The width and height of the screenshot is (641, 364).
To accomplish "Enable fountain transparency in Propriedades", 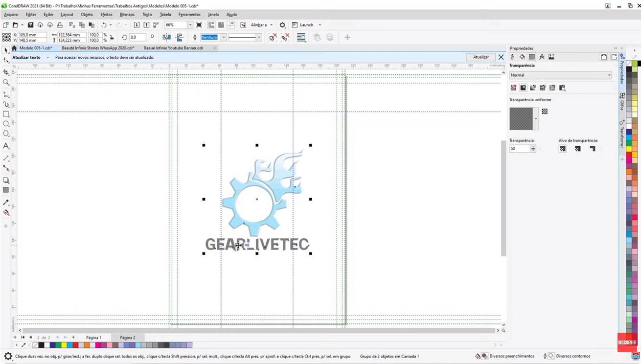I will (533, 87).
